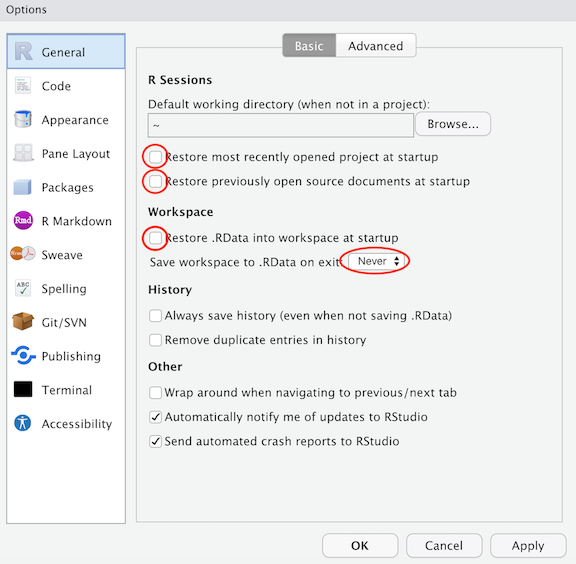Select the General R logo icon
The height and width of the screenshot is (564, 576).
tap(24, 51)
